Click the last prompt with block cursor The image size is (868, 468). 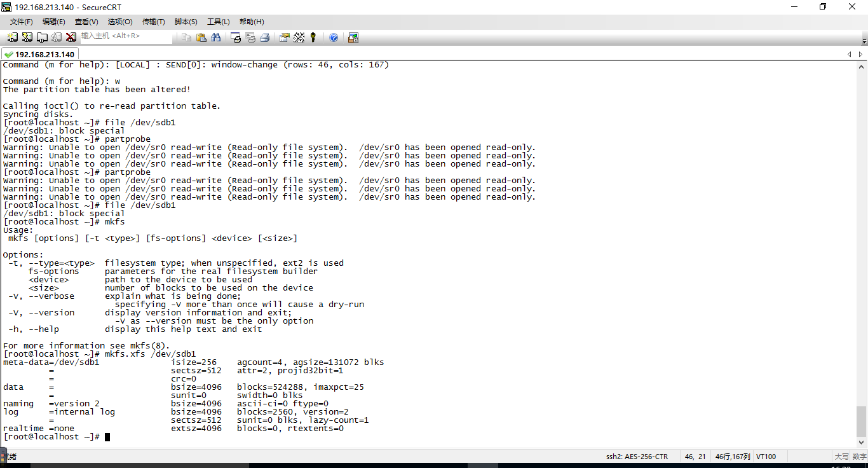click(x=57, y=437)
